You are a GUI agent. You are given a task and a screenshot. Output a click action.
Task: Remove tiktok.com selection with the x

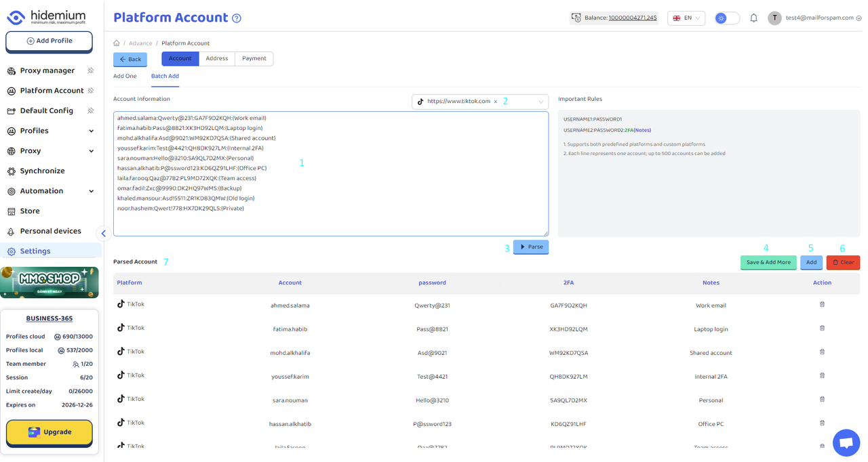coord(496,102)
